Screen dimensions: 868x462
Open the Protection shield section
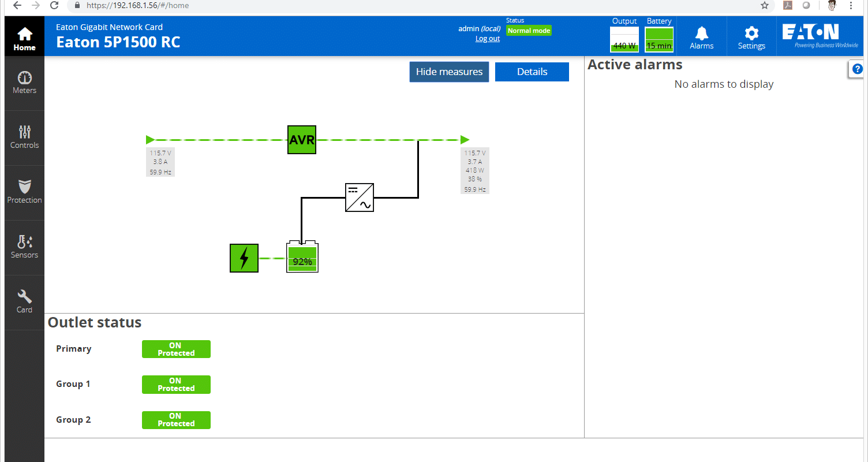24,193
